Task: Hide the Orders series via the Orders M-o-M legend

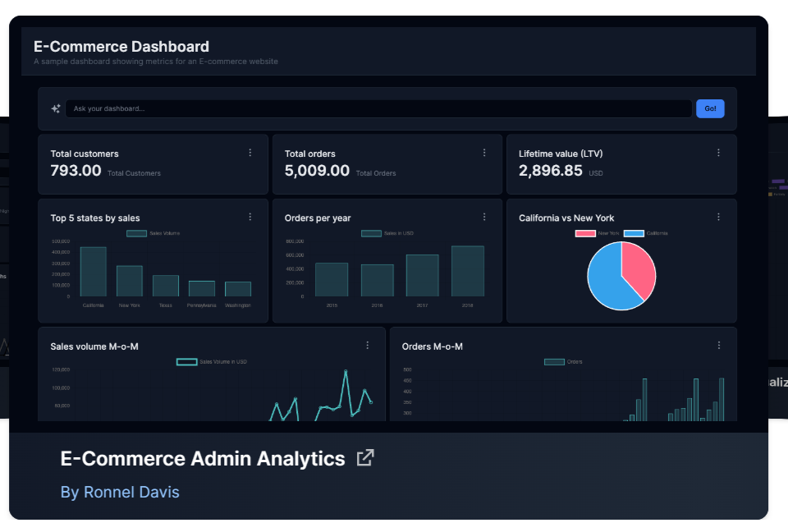Action: (x=564, y=361)
